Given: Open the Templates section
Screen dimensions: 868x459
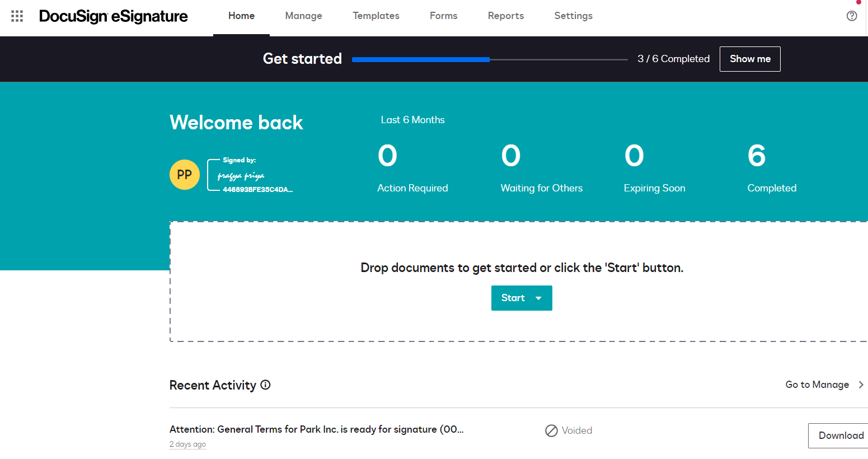Looking at the screenshot, I should tap(376, 16).
